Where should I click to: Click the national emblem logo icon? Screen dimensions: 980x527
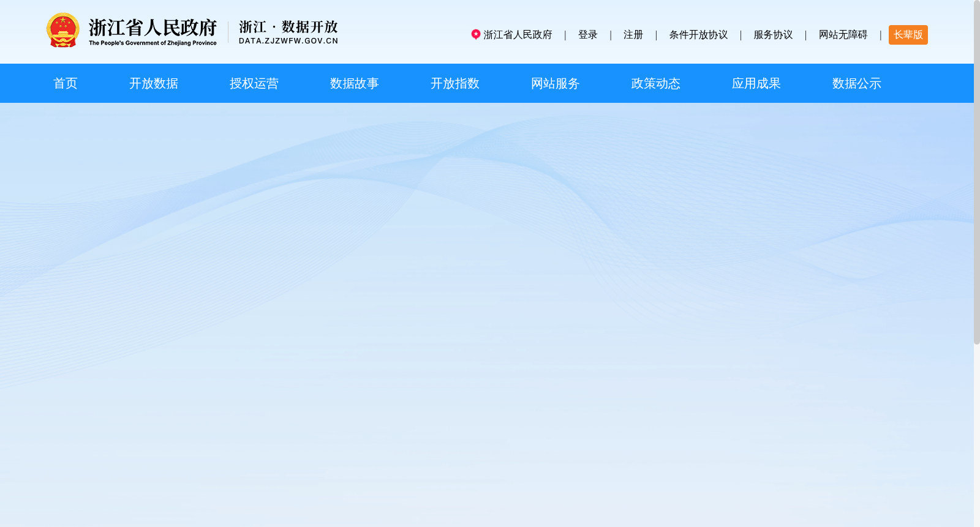click(62, 30)
